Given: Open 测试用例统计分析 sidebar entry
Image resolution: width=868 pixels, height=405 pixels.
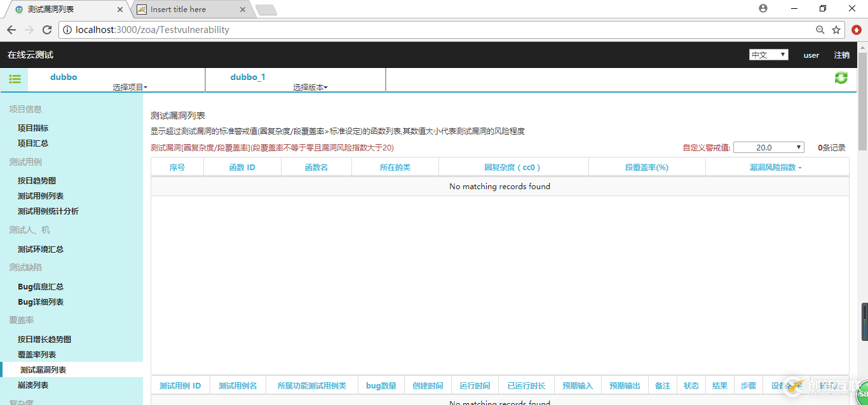Looking at the screenshot, I should click(48, 210).
